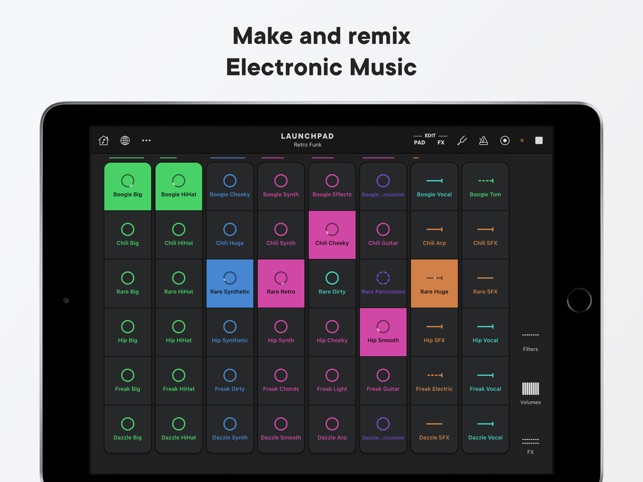Launch the Chili Huge pad
643x482 pixels.
point(230,235)
